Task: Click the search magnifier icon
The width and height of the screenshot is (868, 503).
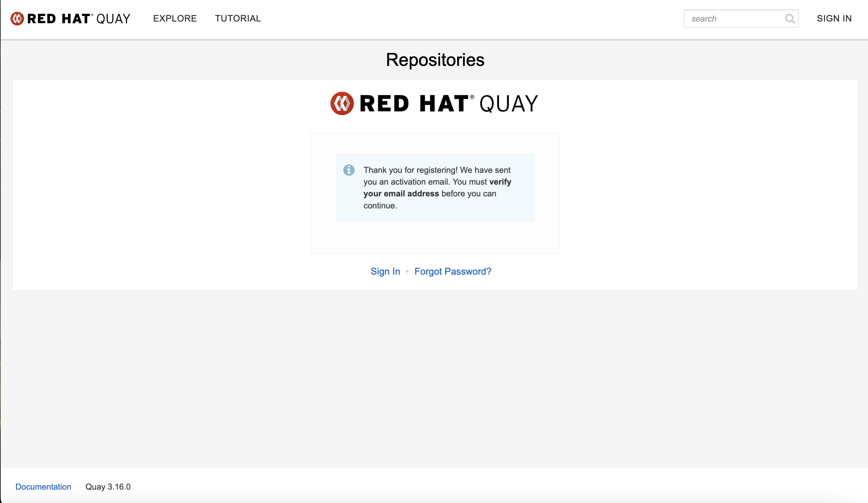Action: pyautogui.click(x=789, y=19)
